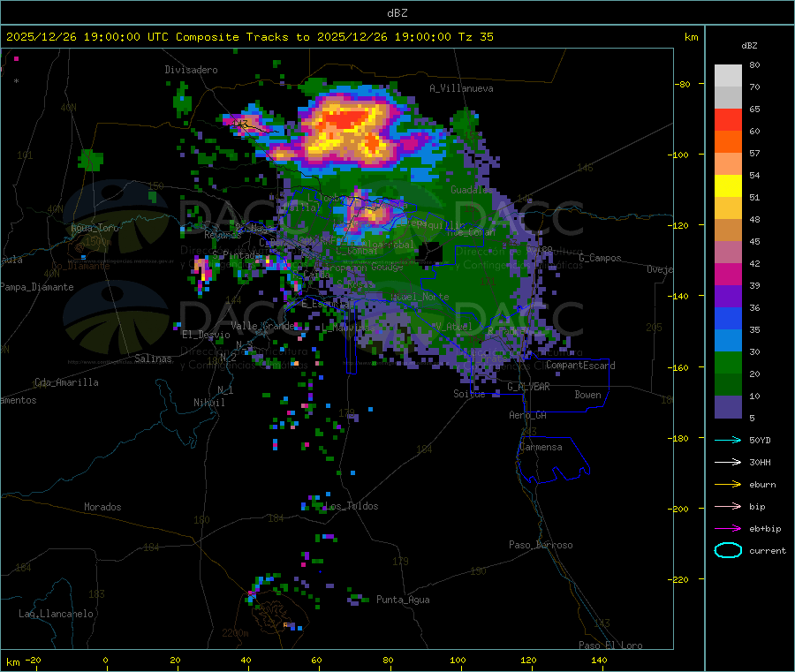Select the green 20 dBZ color swatch
This screenshot has width=795, height=672.
pyautogui.click(x=728, y=362)
